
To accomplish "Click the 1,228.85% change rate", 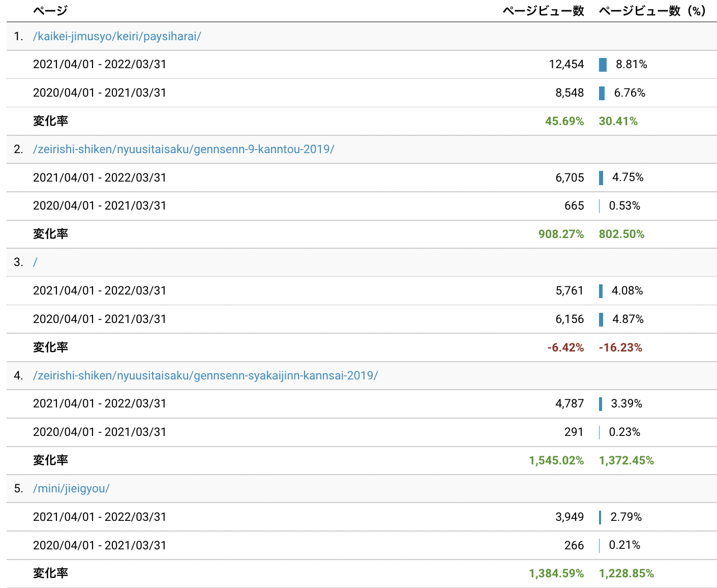I will [x=626, y=574].
